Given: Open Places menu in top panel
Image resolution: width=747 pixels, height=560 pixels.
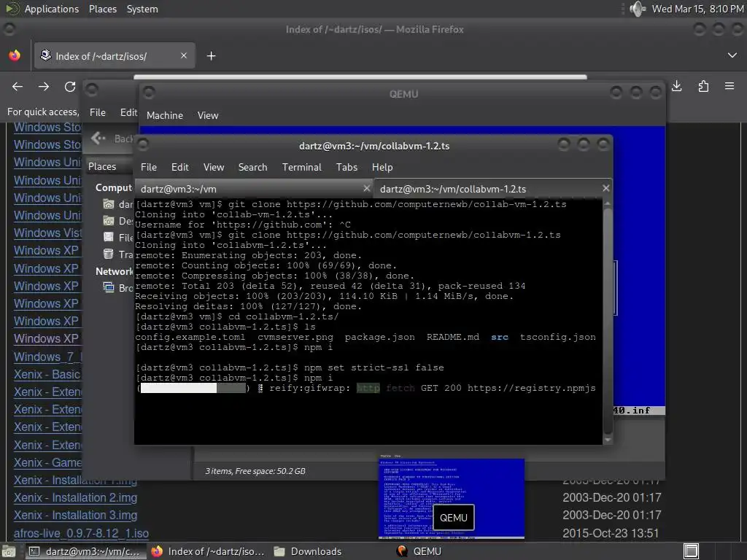Looking at the screenshot, I should (x=103, y=9).
